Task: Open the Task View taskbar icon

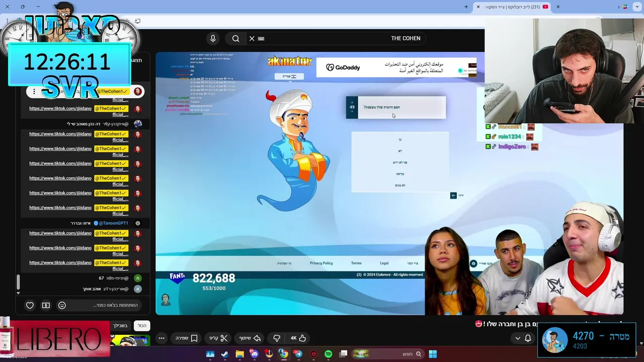Action: [343, 354]
